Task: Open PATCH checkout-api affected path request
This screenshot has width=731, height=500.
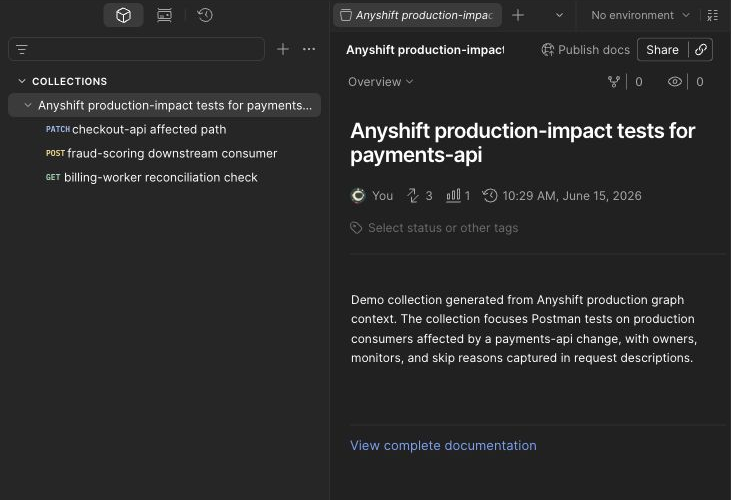Action: tap(136, 130)
